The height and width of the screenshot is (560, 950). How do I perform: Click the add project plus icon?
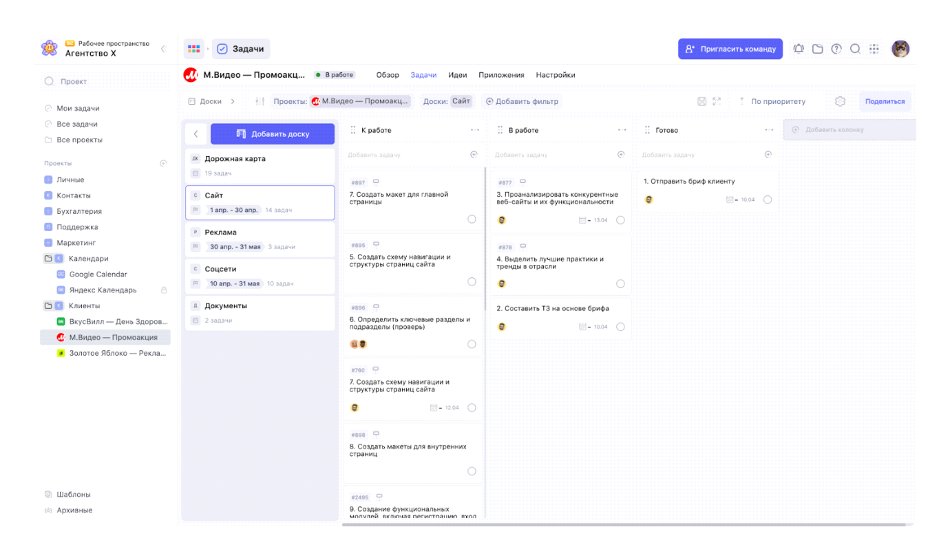[163, 163]
